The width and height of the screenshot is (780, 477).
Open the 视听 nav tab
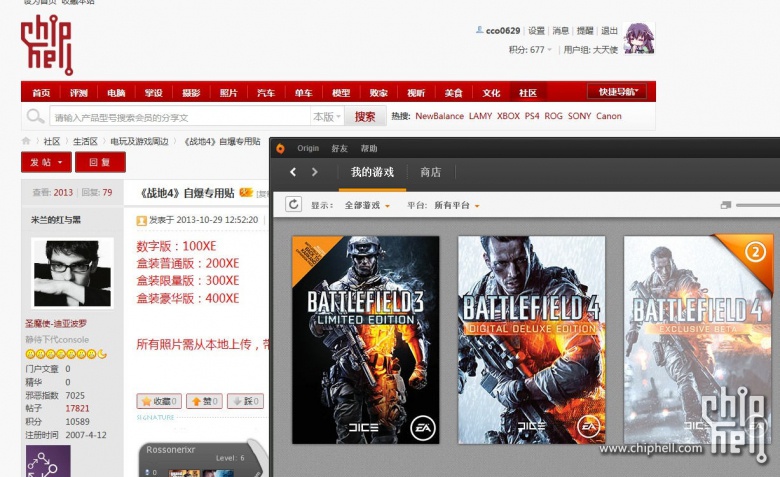tap(416, 93)
